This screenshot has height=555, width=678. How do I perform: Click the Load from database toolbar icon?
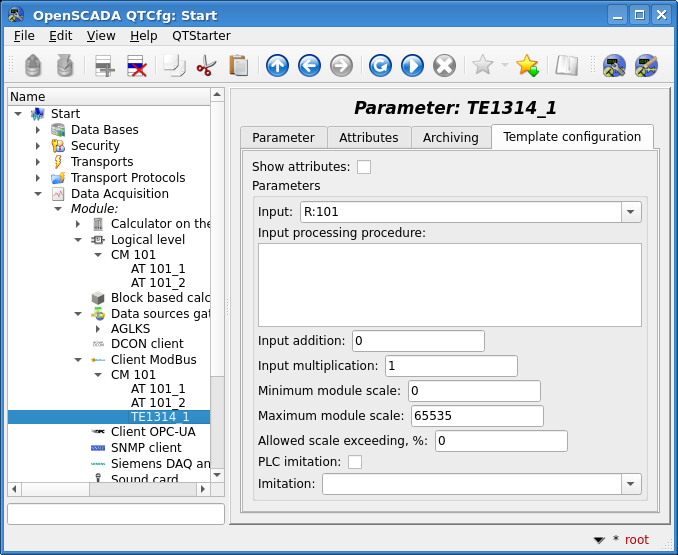pyautogui.click(x=33, y=66)
